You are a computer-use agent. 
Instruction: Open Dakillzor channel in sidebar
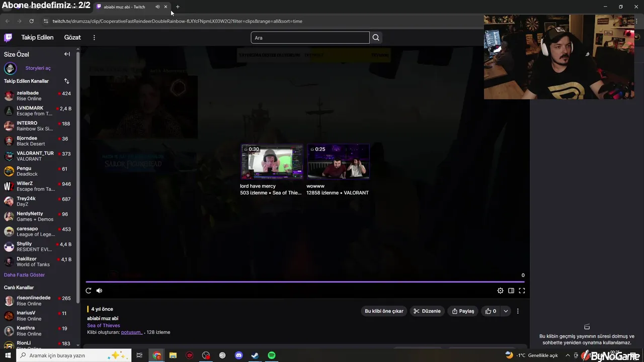tap(38, 261)
